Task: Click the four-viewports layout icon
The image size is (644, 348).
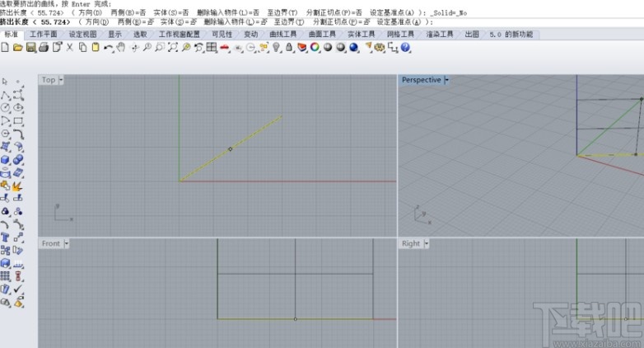Action: tap(212, 47)
